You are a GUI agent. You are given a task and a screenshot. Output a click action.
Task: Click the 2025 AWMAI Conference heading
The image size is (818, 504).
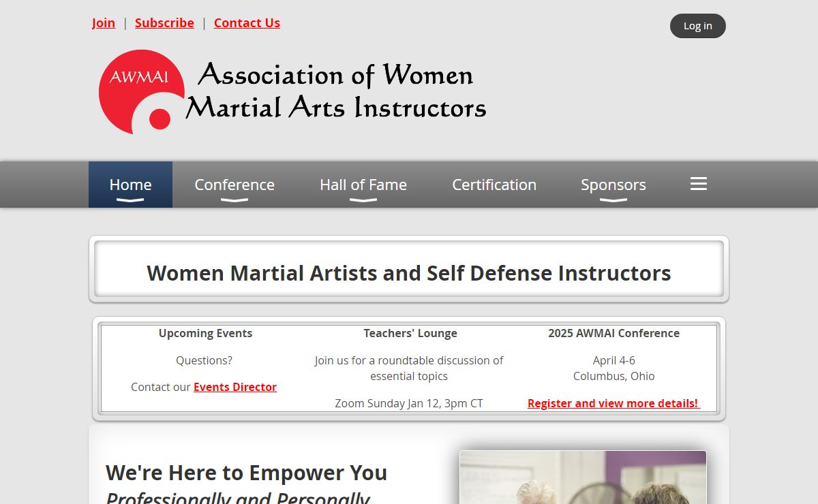click(x=614, y=333)
